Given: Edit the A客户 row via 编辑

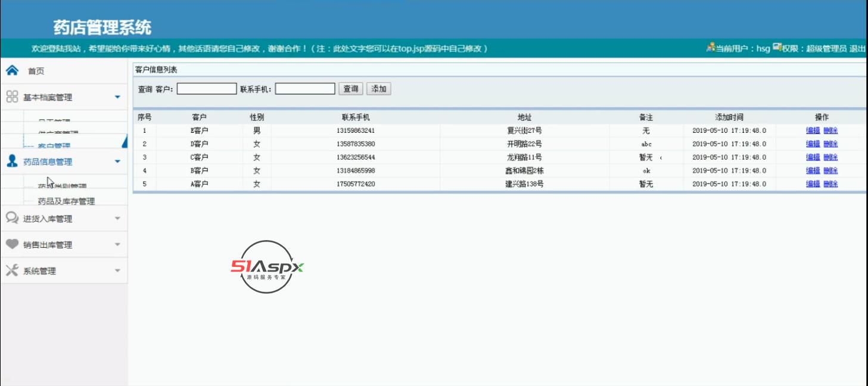Looking at the screenshot, I should (813, 184).
